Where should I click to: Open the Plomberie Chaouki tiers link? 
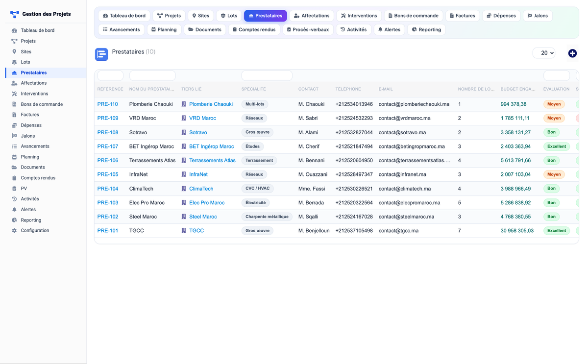click(211, 104)
